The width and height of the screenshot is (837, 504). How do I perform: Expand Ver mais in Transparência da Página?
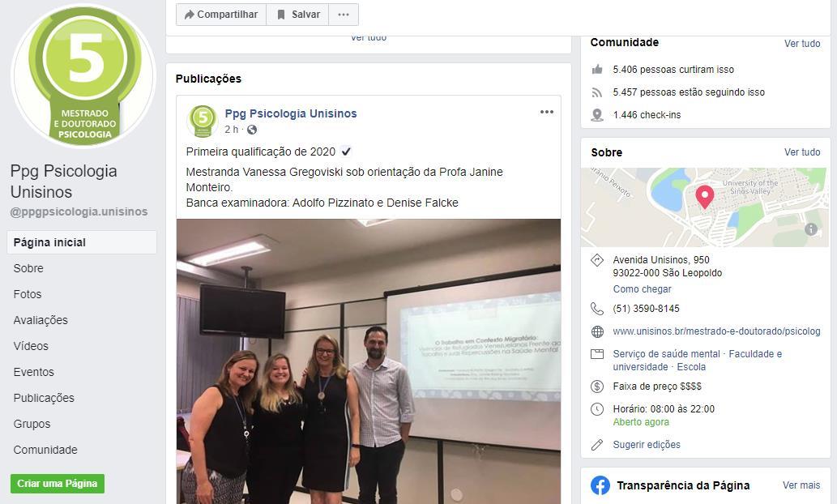[801, 485]
